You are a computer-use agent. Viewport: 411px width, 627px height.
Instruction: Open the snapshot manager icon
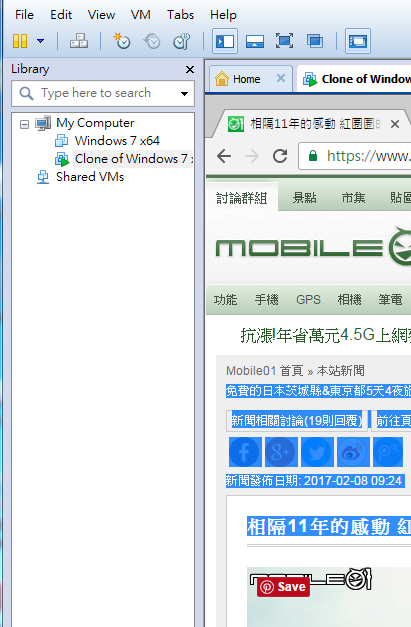coord(182,41)
